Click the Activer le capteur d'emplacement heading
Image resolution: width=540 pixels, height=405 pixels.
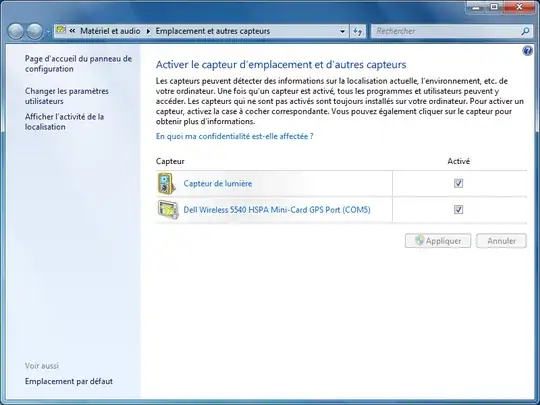(x=281, y=64)
